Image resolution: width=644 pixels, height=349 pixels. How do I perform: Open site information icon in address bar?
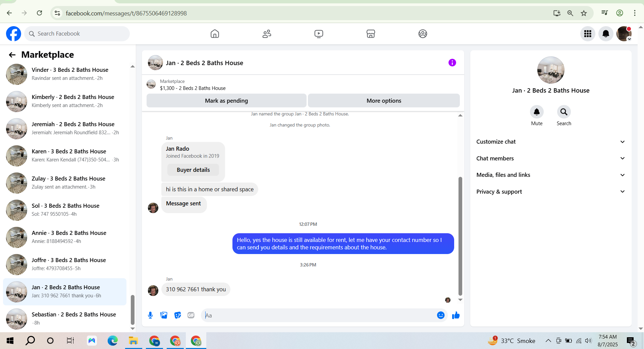point(57,13)
